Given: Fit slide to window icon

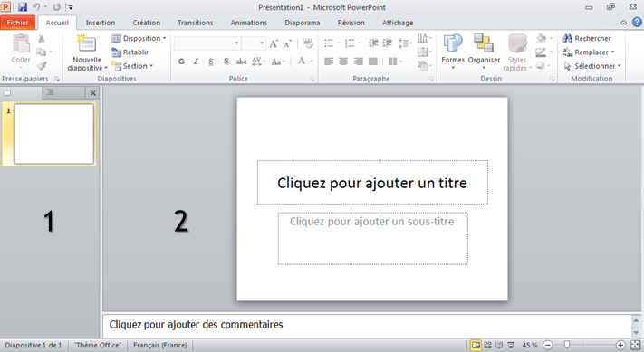Looking at the screenshot, I should point(636,345).
